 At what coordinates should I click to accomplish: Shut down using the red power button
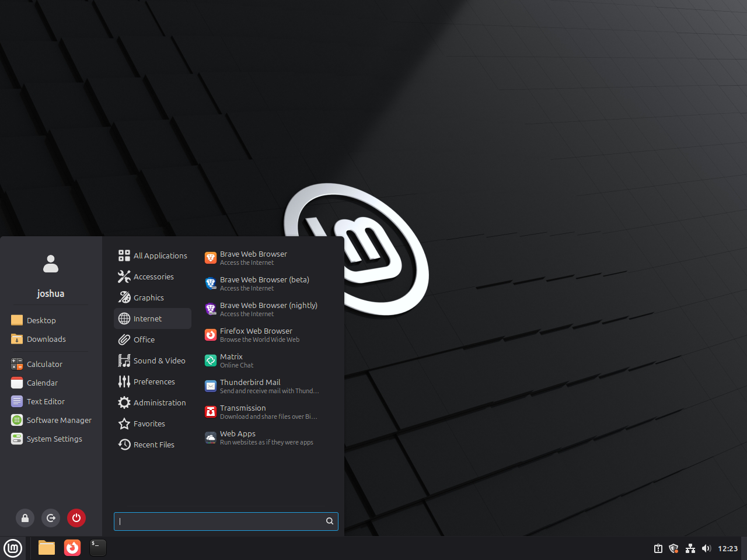pyautogui.click(x=76, y=517)
